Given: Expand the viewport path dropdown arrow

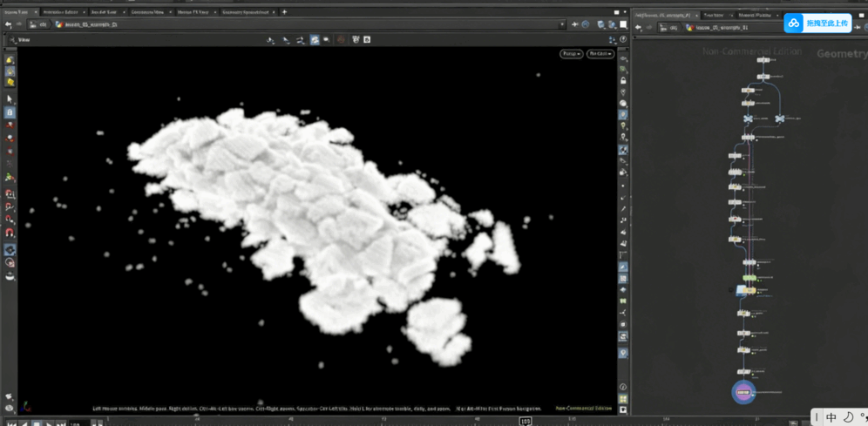Looking at the screenshot, I should (562, 24).
